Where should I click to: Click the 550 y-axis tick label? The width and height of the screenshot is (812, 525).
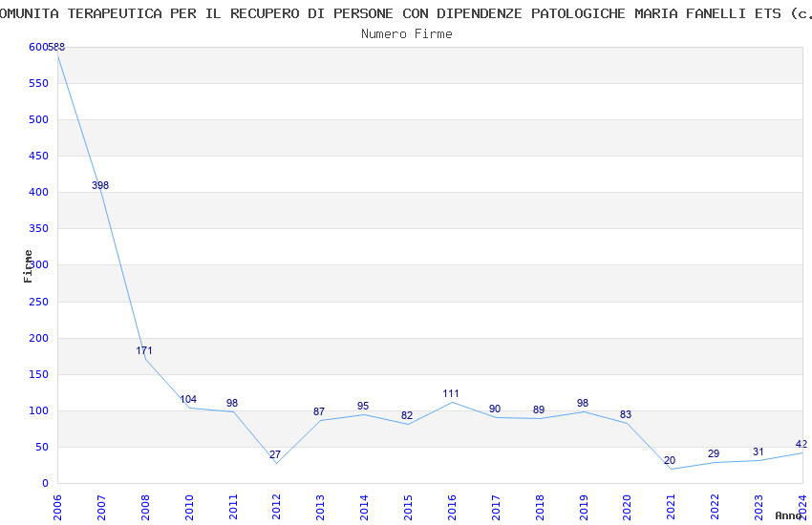pyautogui.click(x=39, y=83)
